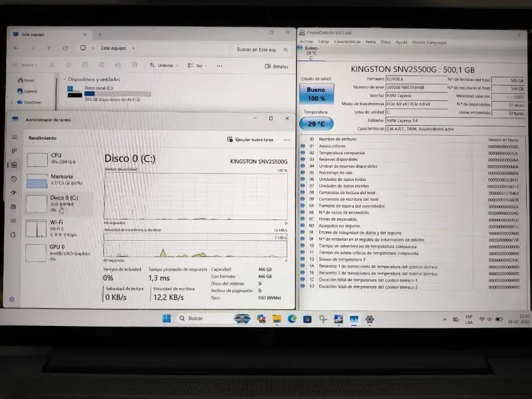The image size is (532, 399).
Task: Collapse the Dispositivos y unidades group
Action: 65,79
